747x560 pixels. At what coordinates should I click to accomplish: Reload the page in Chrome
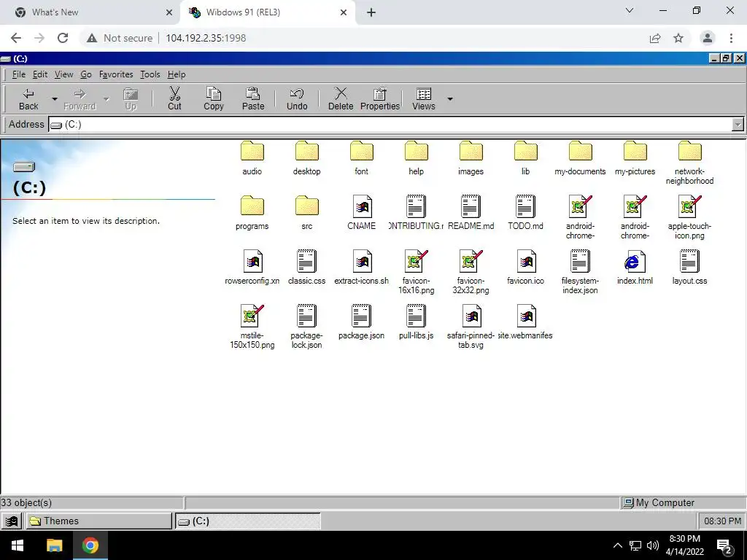63,38
